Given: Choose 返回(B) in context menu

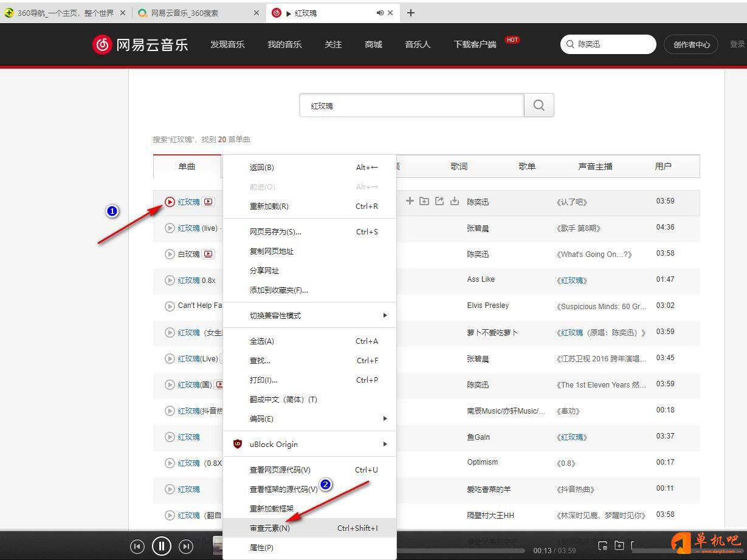Looking at the screenshot, I should (310, 167).
